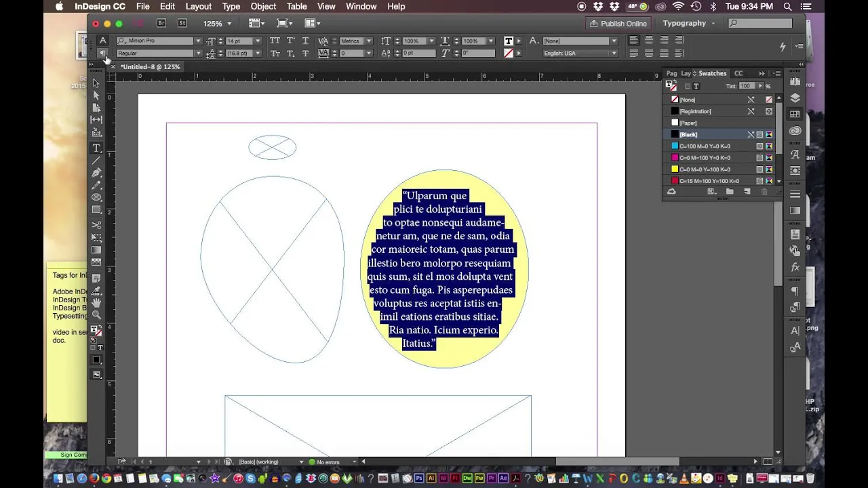Click the Tint value field
This screenshot has height=488, width=868.
pos(746,86)
